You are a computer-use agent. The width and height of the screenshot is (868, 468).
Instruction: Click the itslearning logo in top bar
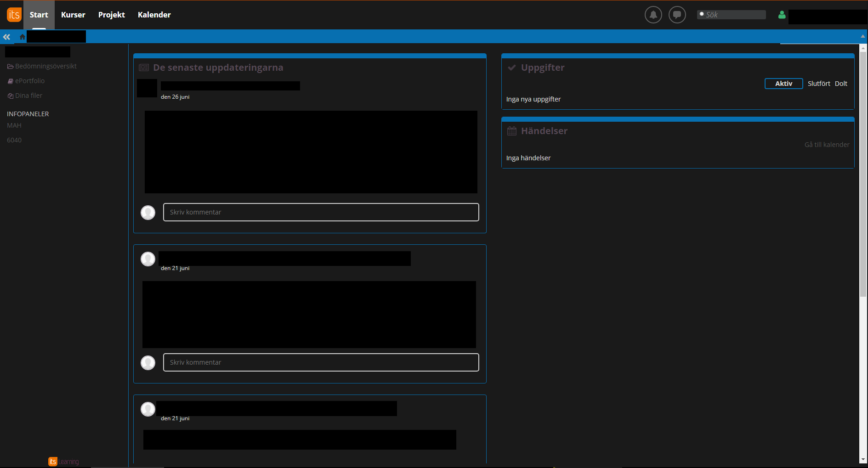coord(14,15)
